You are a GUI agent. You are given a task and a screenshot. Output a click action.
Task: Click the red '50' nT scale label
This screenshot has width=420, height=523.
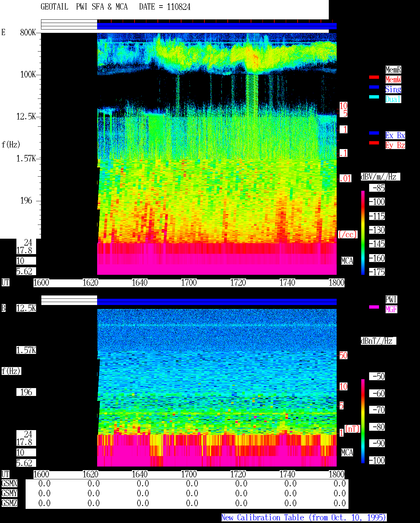tap(343, 355)
